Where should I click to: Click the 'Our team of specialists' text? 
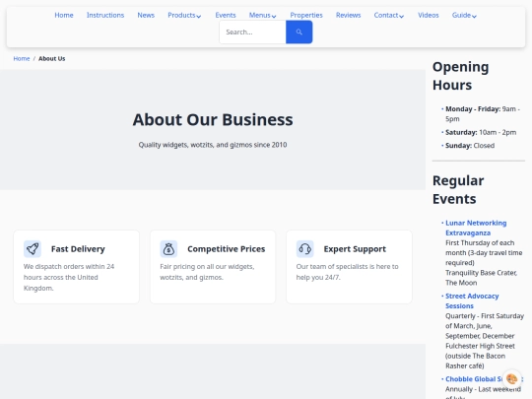point(348,272)
